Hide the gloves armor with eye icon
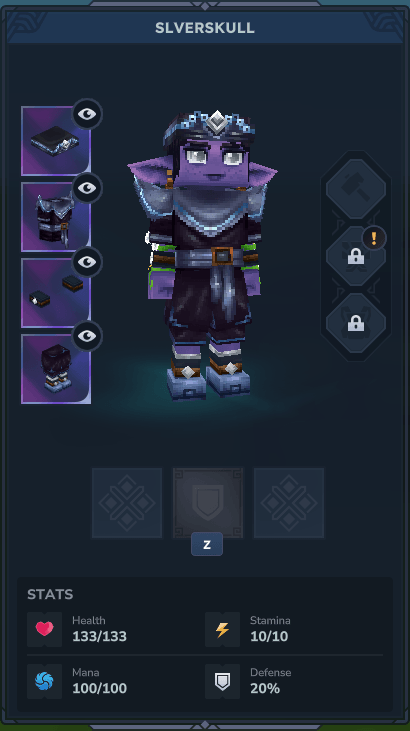The width and height of the screenshot is (410, 731). click(87, 262)
